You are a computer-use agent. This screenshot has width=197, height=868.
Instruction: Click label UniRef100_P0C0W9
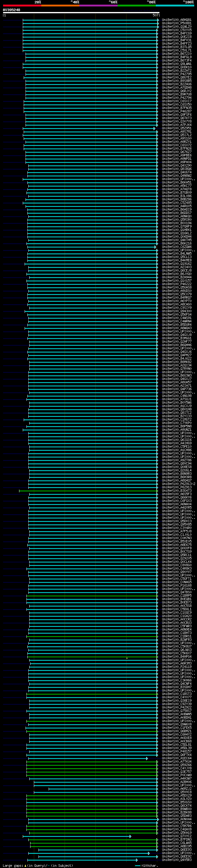click(x=176, y=775)
